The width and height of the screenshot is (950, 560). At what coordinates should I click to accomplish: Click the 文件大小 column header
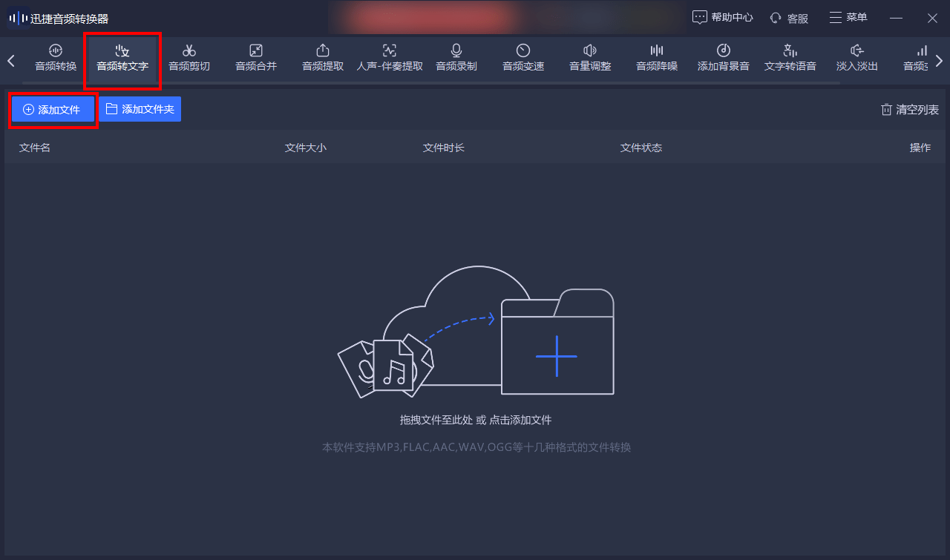click(x=306, y=148)
